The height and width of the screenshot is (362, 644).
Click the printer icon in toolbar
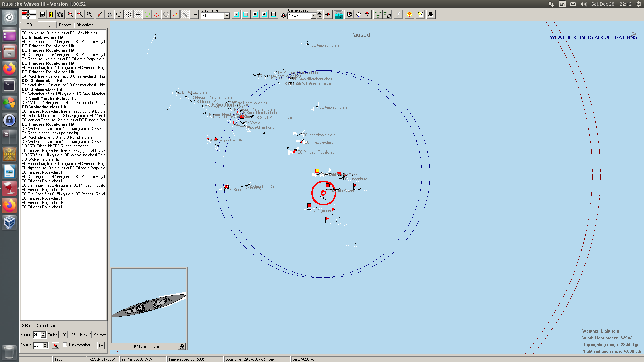click(x=431, y=14)
